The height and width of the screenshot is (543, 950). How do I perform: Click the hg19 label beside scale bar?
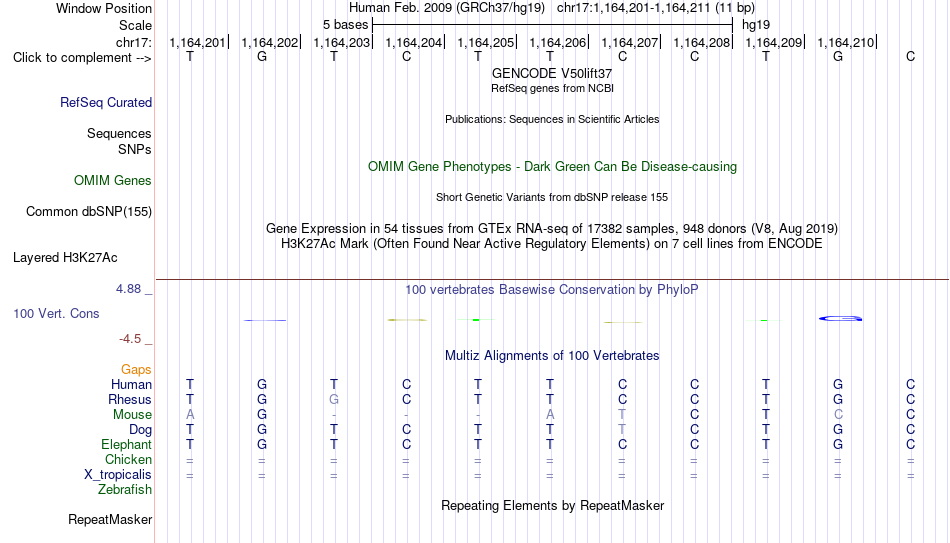tap(756, 25)
